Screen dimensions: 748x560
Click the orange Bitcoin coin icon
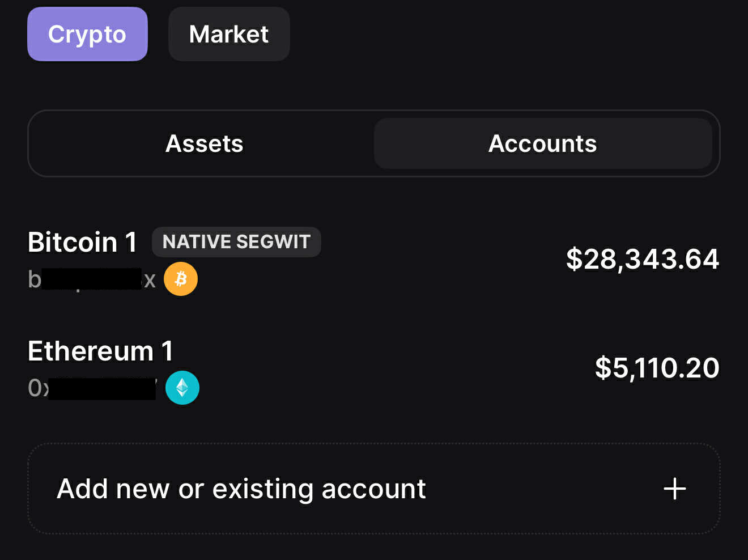181,279
